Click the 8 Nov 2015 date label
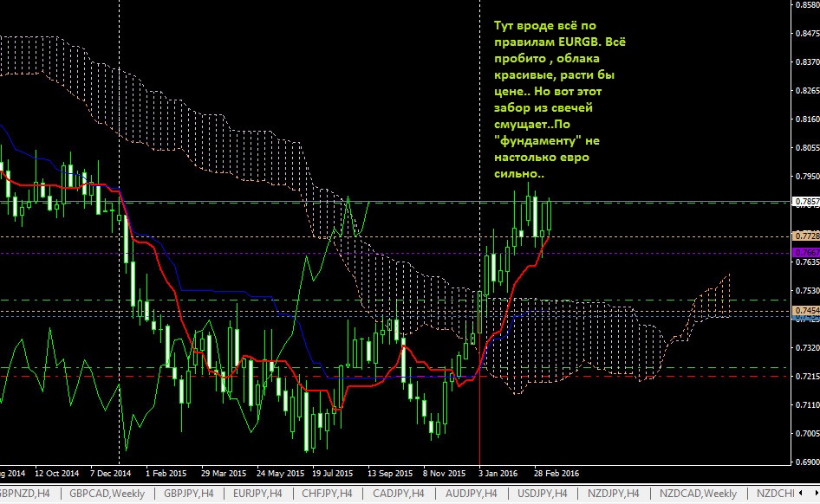The image size is (820, 504). click(x=444, y=473)
